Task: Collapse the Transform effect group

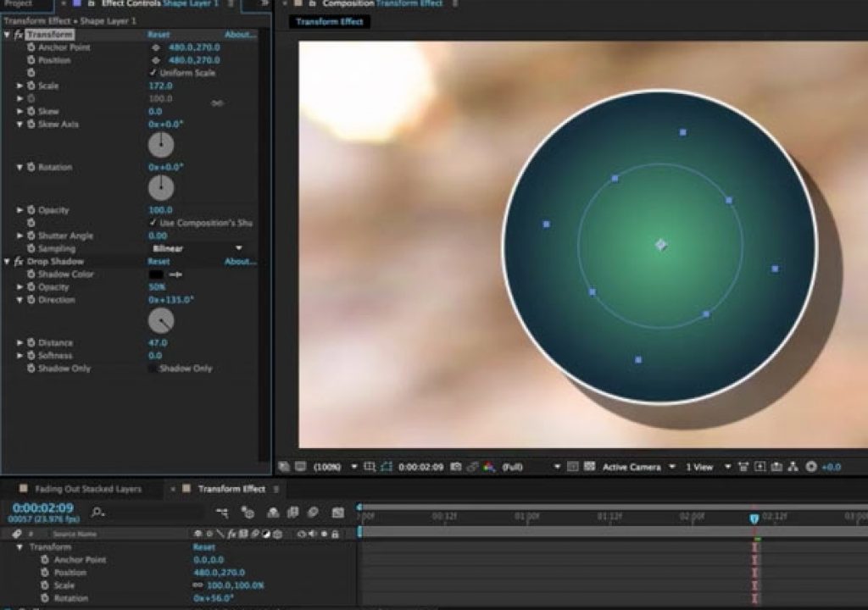Action: click(x=7, y=35)
